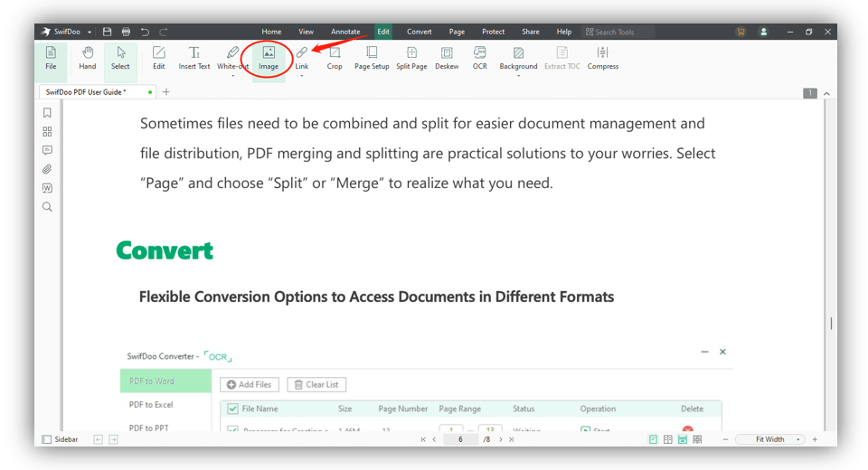Open the bookmarks panel in left sidebar

coord(47,113)
